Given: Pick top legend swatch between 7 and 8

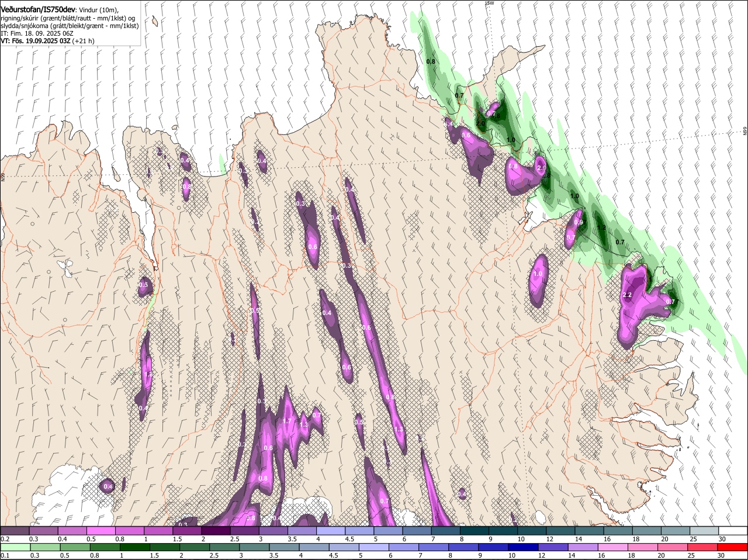Looking at the screenshot, I should tap(446, 531).
